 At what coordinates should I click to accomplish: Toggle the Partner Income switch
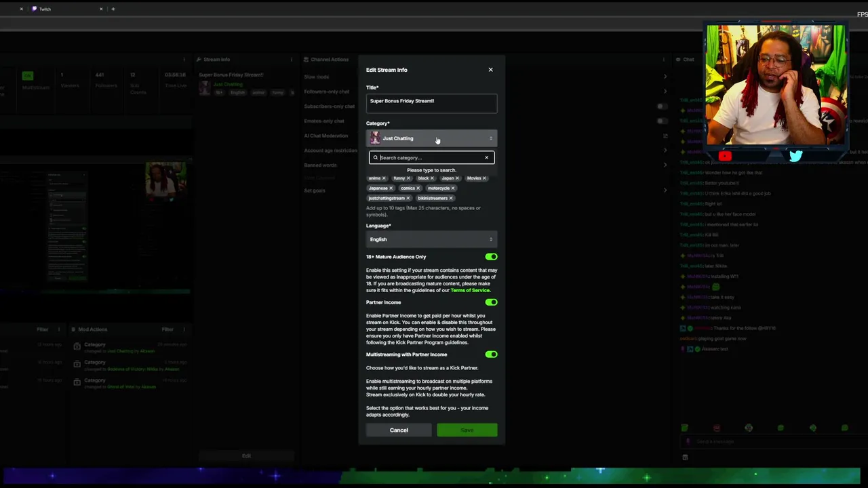pyautogui.click(x=491, y=302)
